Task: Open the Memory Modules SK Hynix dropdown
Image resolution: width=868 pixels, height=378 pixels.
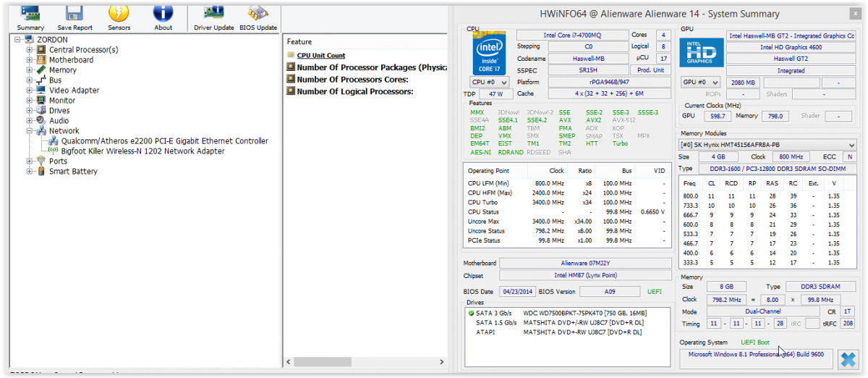Action: point(767,145)
